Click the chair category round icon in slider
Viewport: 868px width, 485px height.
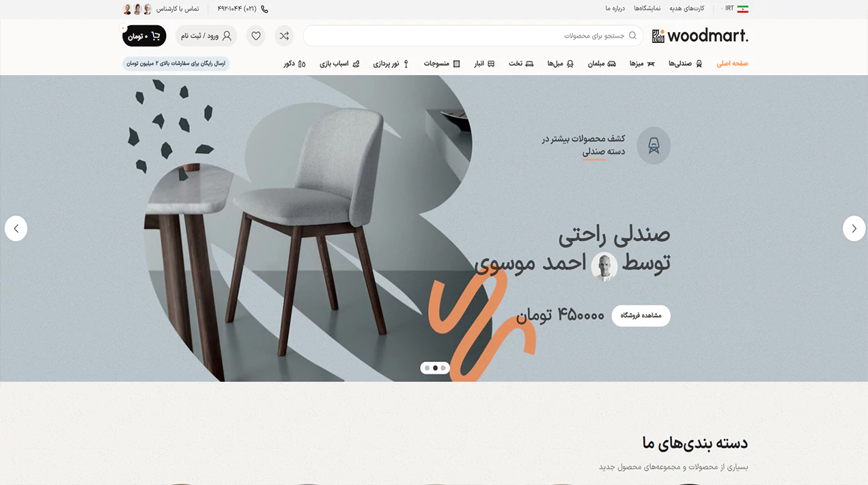click(654, 145)
